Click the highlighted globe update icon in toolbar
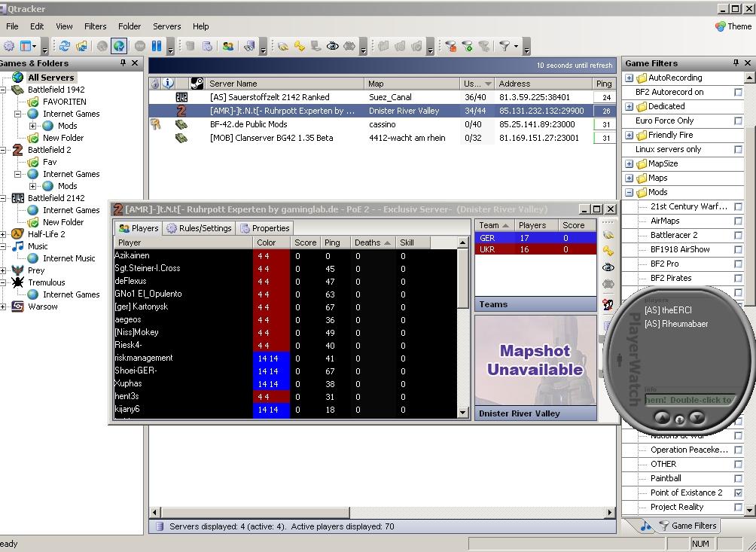 pyautogui.click(x=119, y=46)
